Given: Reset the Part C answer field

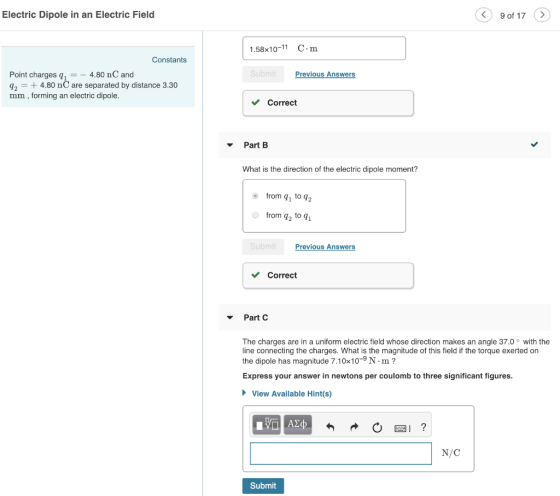Looking at the screenshot, I should pos(377,427).
